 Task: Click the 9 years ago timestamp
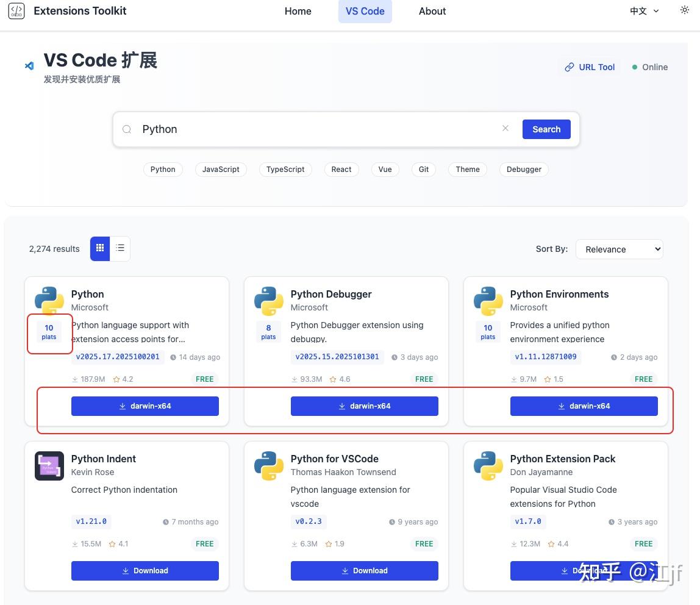[x=413, y=521]
